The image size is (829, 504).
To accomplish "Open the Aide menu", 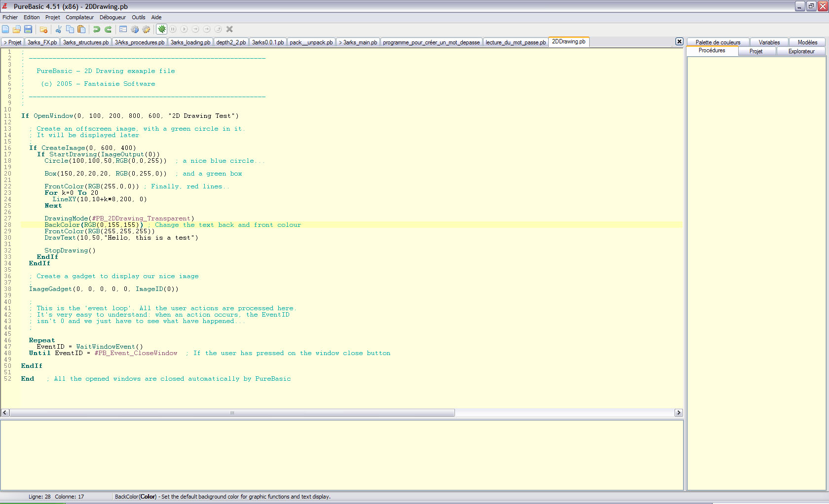I will pos(156,17).
